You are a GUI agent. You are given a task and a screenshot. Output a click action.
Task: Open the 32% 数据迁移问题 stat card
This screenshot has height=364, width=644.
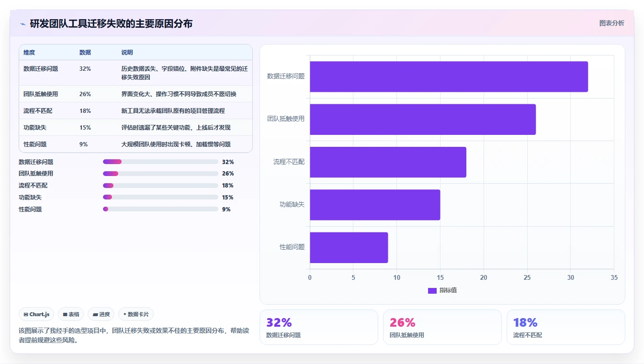(x=319, y=327)
